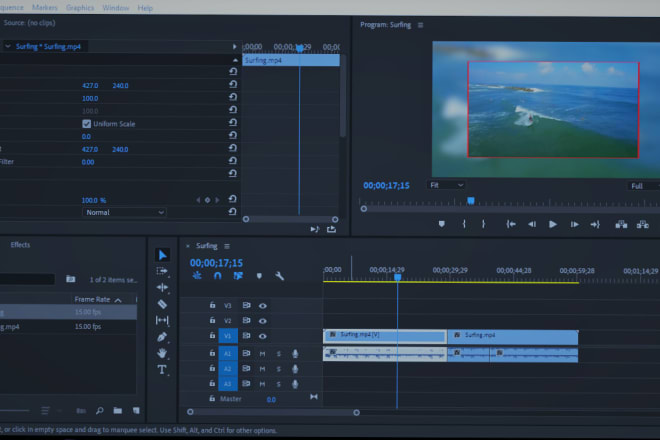Open the Help menu
The height and width of the screenshot is (440, 660).
tap(145, 8)
